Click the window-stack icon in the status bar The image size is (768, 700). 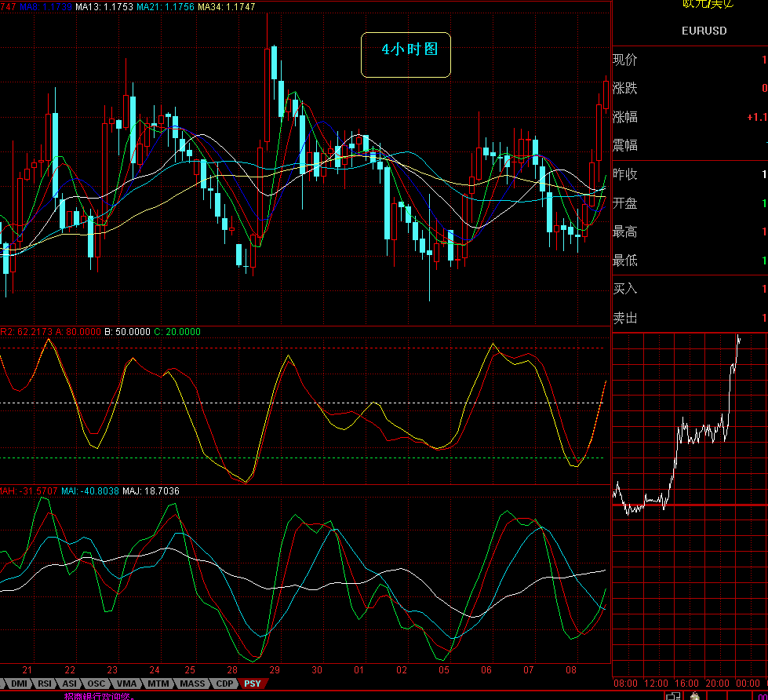coord(672,695)
